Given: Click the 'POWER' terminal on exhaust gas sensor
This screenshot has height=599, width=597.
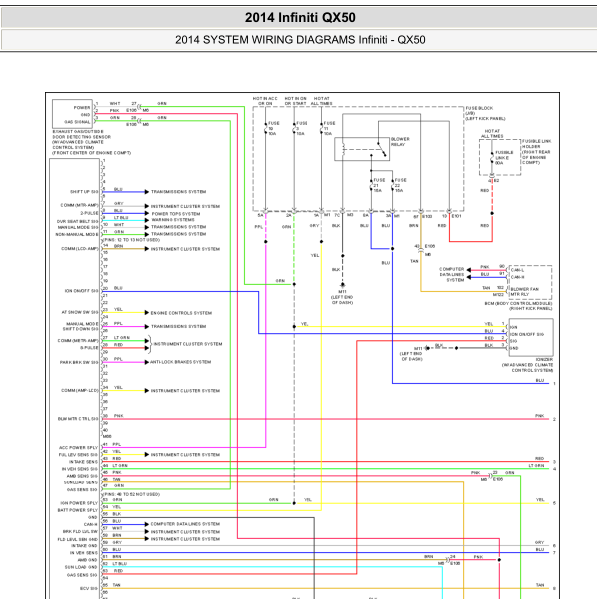Looking at the screenshot, I should coord(82,108).
